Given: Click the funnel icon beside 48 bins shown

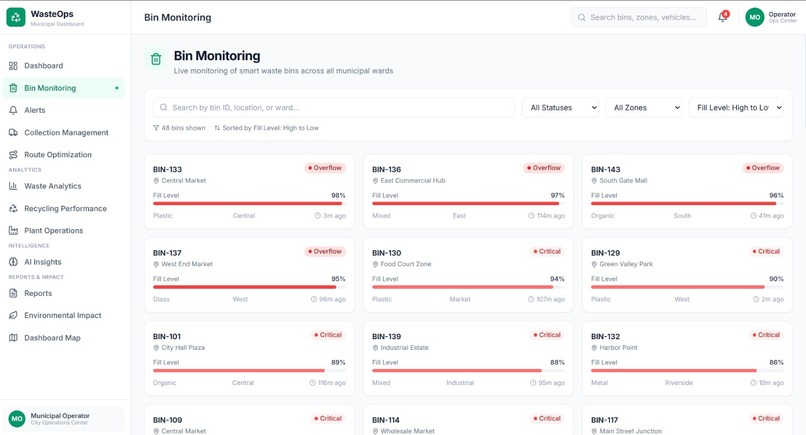Looking at the screenshot, I should pyautogui.click(x=156, y=128).
